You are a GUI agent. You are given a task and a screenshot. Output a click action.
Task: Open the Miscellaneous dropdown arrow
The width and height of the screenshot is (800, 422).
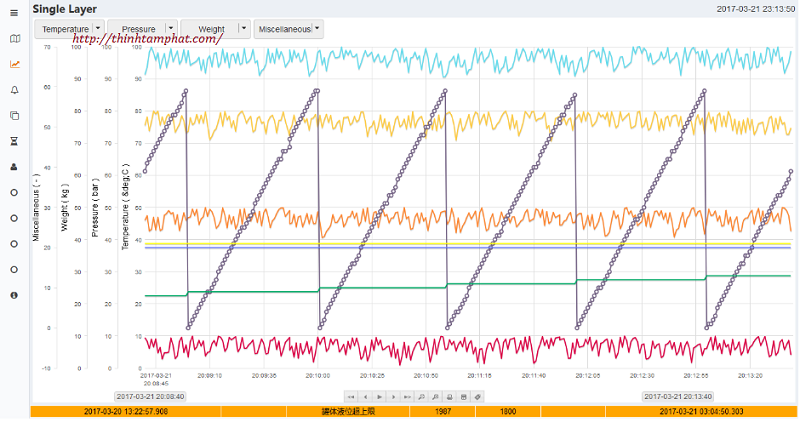[318, 29]
